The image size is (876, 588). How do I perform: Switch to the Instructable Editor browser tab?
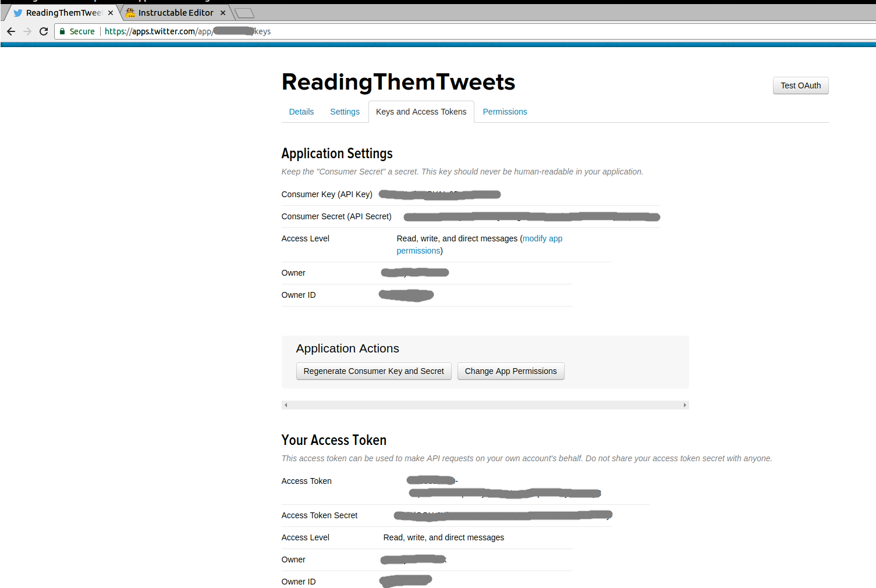point(176,13)
